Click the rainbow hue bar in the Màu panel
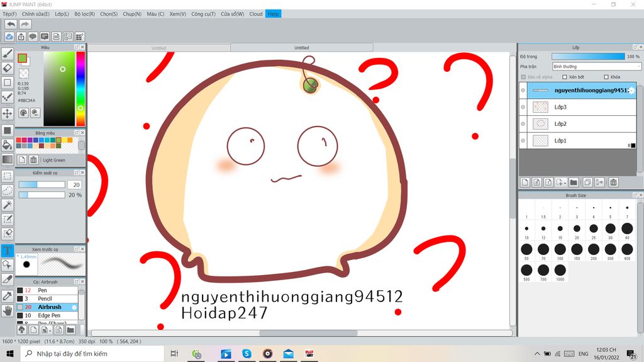Image resolution: width=644 pixels, height=362 pixels. point(80,88)
